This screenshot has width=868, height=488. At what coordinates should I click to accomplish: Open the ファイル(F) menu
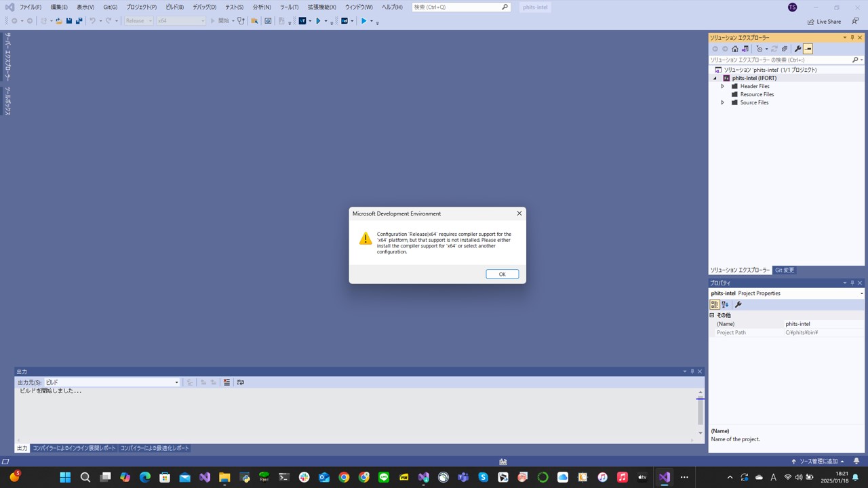30,7
